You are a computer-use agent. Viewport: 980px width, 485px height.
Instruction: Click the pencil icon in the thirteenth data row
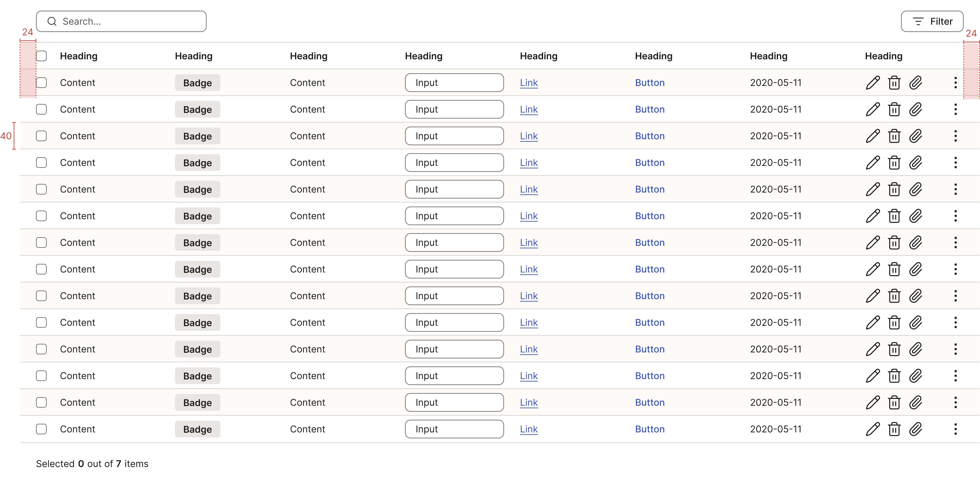click(873, 402)
